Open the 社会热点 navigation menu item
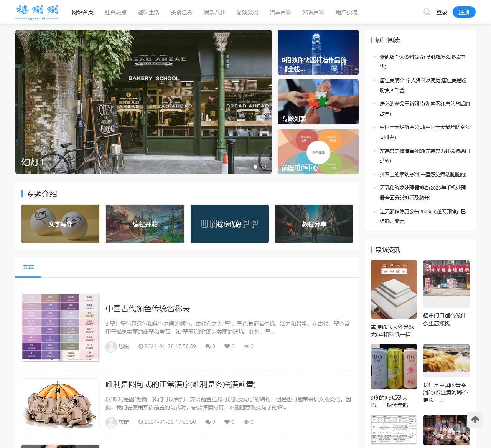The height and width of the screenshot is (448, 491). [x=115, y=12]
